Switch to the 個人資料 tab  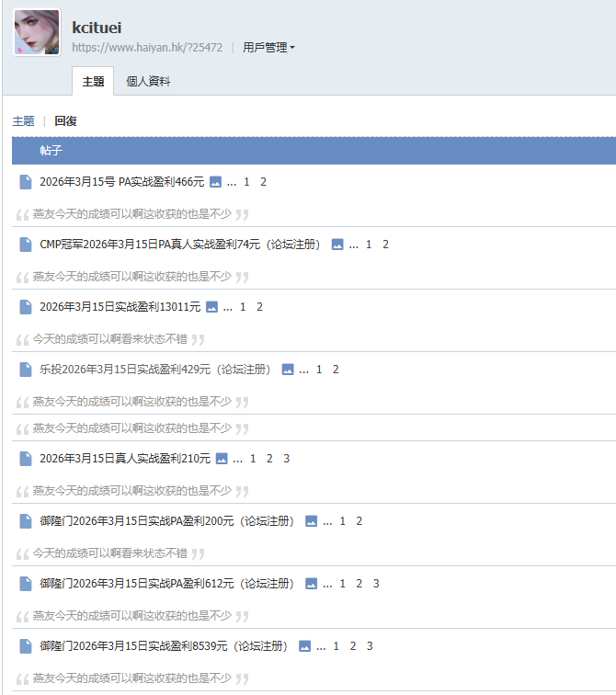click(x=148, y=81)
